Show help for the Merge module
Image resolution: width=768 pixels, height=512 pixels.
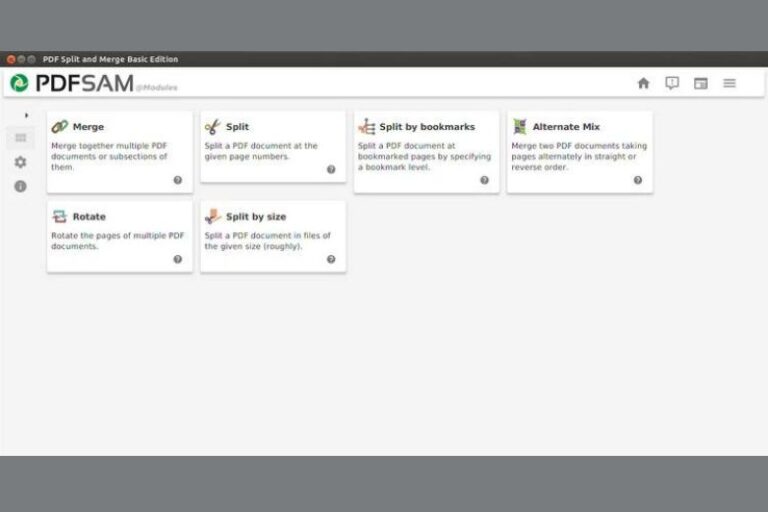click(x=178, y=180)
